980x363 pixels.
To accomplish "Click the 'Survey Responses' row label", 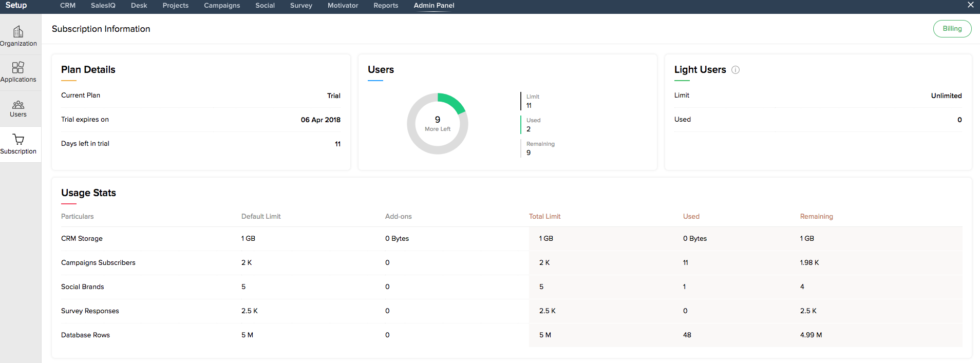I will click(90, 311).
